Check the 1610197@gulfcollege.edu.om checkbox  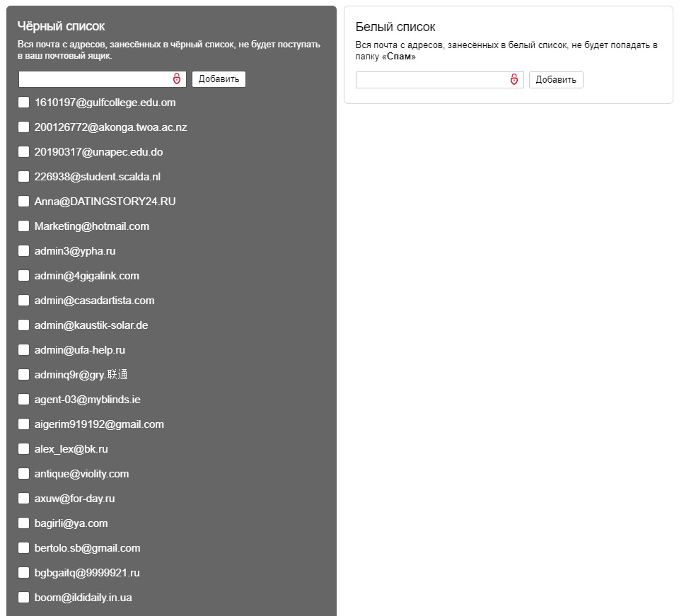pos(23,103)
